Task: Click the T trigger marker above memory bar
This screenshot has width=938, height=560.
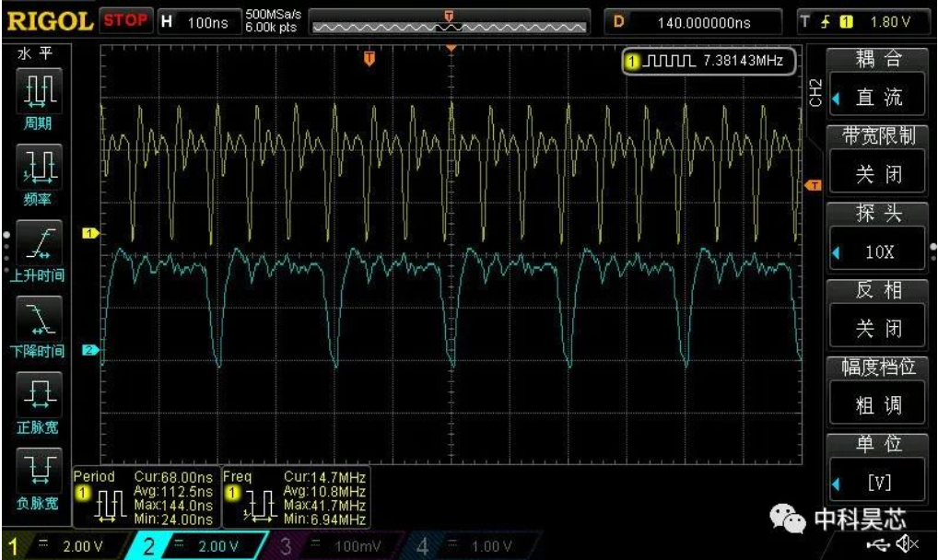Action: click(x=449, y=16)
